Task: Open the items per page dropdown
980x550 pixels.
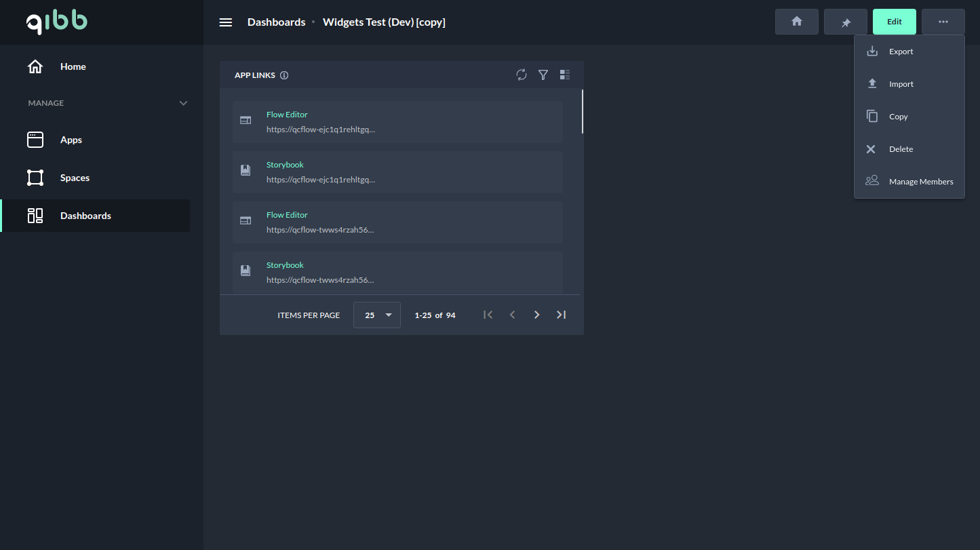Action: pyautogui.click(x=377, y=315)
